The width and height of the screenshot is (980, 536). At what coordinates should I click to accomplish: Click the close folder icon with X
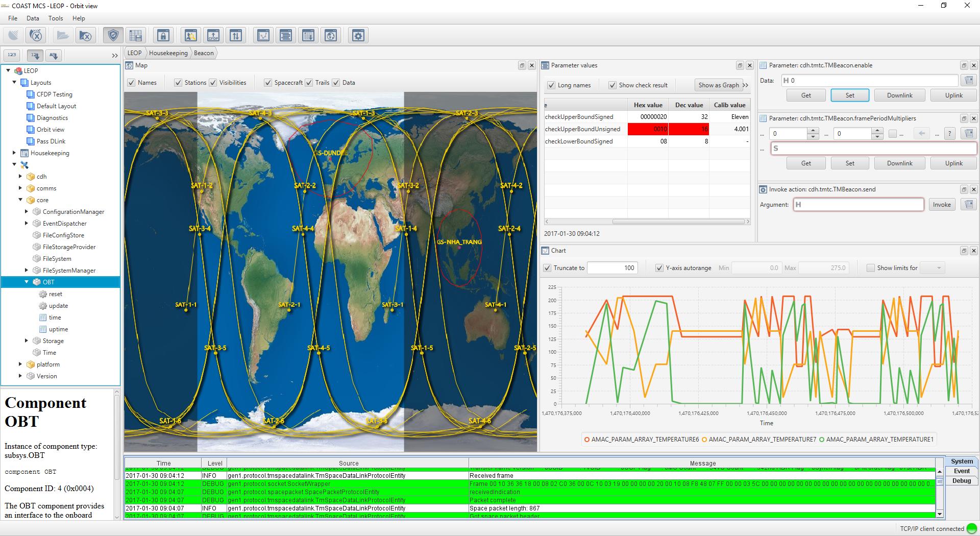coord(86,35)
